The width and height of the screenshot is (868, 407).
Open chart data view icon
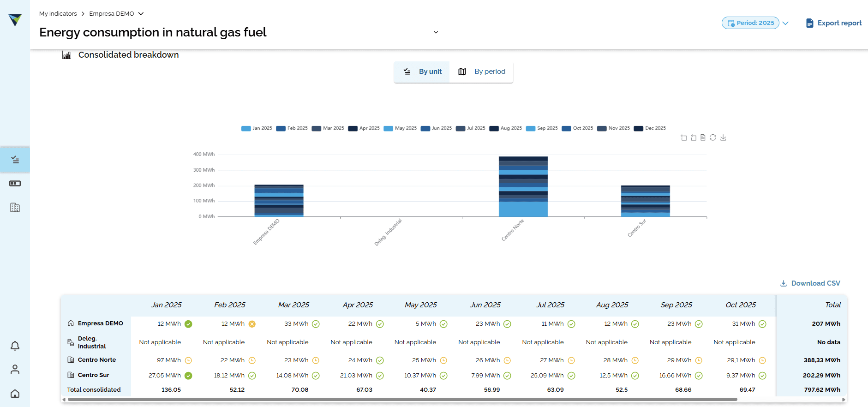tap(703, 138)
